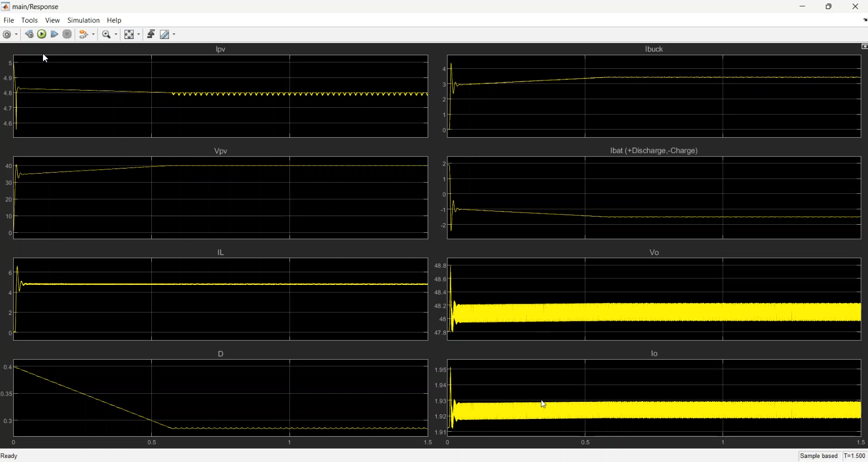This screenshot has height=462, width=868.
Task: Click the Highlight Simulink block icon
Action: point(84,34)
